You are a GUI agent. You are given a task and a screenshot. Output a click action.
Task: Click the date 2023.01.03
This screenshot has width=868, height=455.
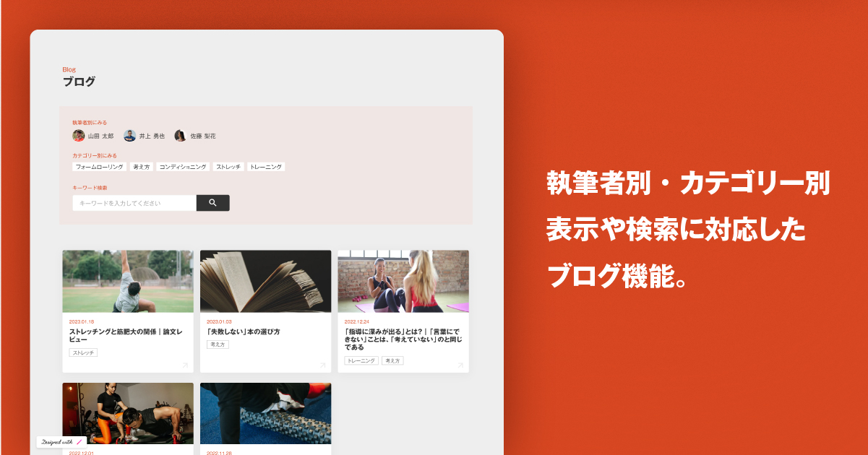click(x=219, y=321)
